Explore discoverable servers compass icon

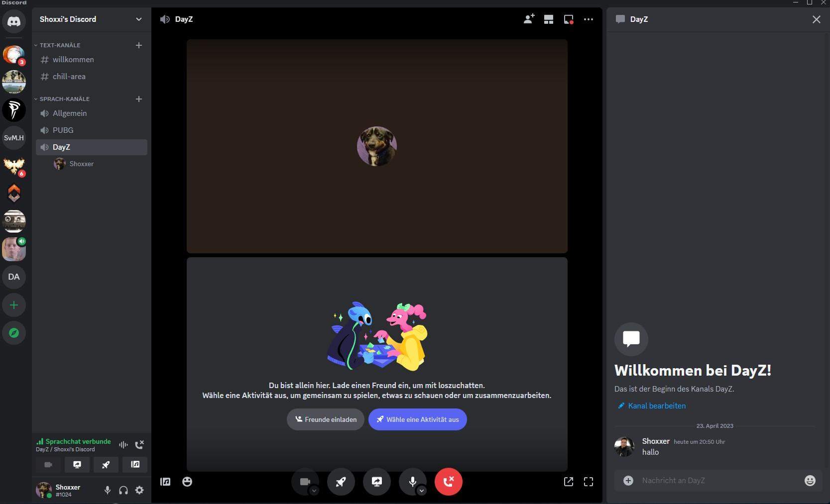click(x=14, y=333)
